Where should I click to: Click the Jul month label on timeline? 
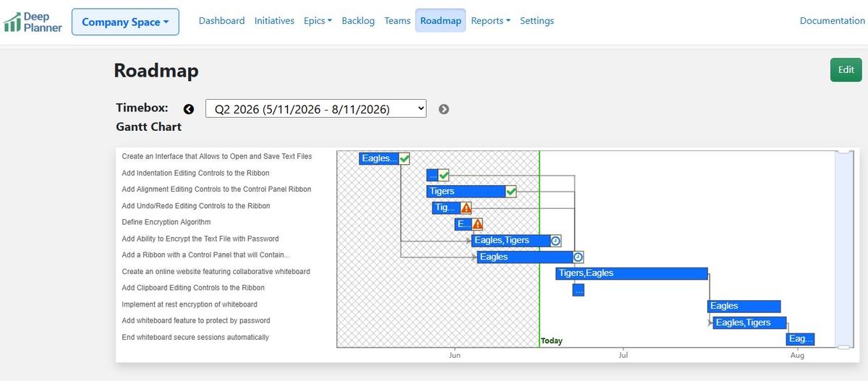(x=623, y=356)
